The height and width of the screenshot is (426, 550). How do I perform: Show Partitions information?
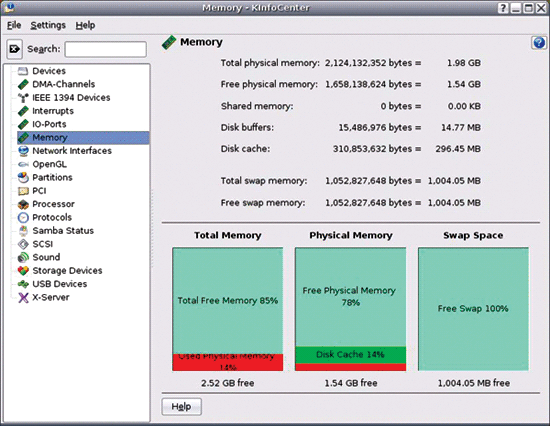tap(52, 178)
